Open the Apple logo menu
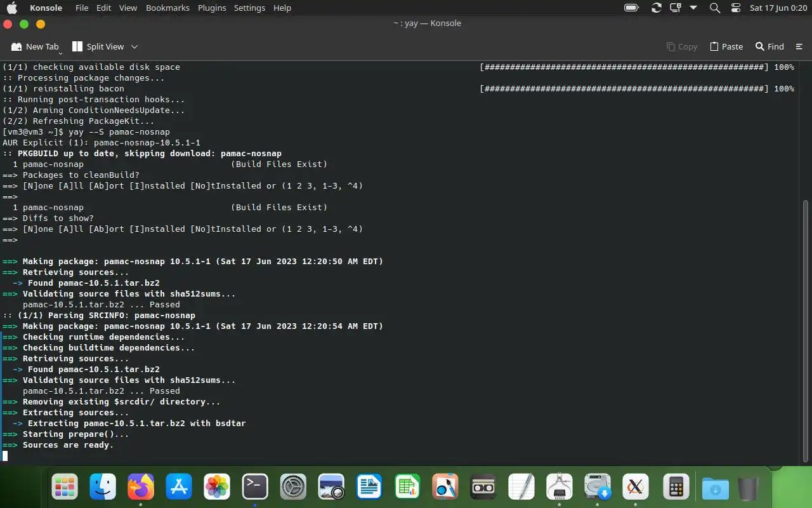The height and width of the screenshot is (508, 812). click(12, 8)
